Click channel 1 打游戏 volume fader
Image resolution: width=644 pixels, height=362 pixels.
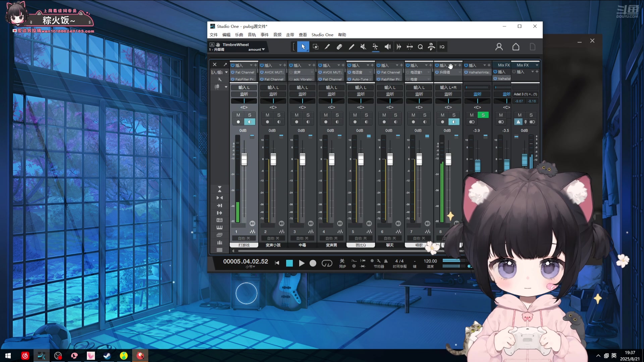tap(244, 160)
